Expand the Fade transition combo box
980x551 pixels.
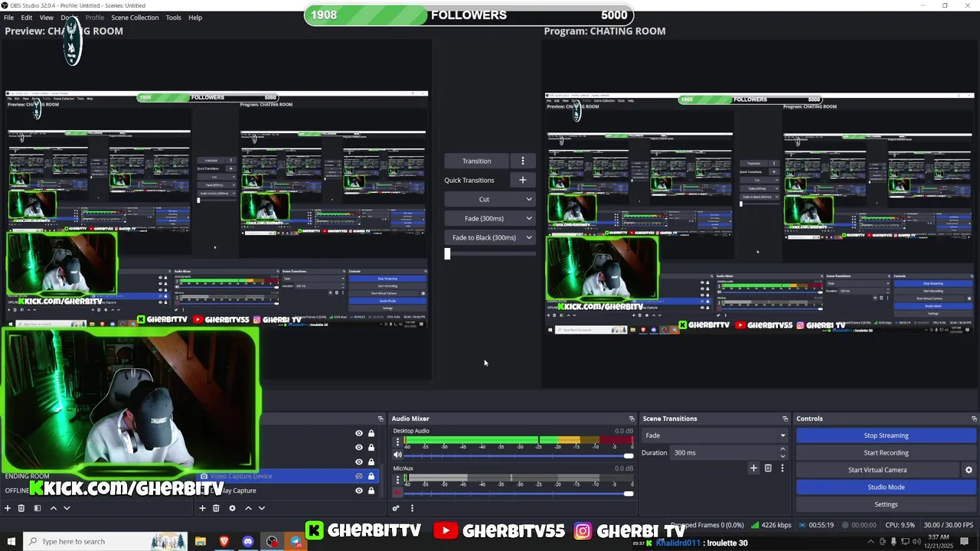714,435
